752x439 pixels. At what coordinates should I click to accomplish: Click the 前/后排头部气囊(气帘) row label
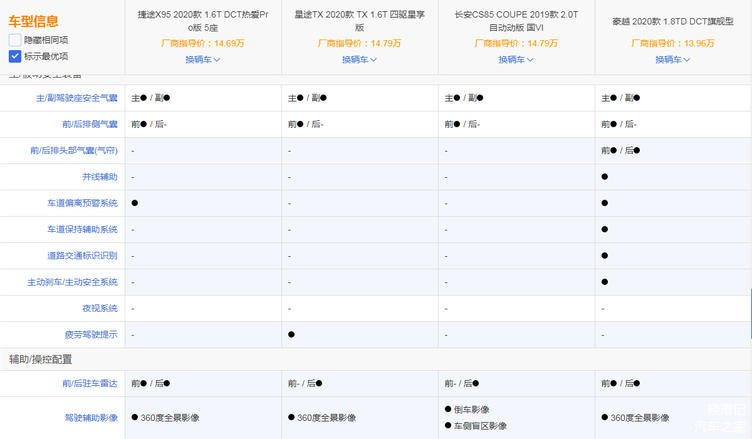click(74, 151)
